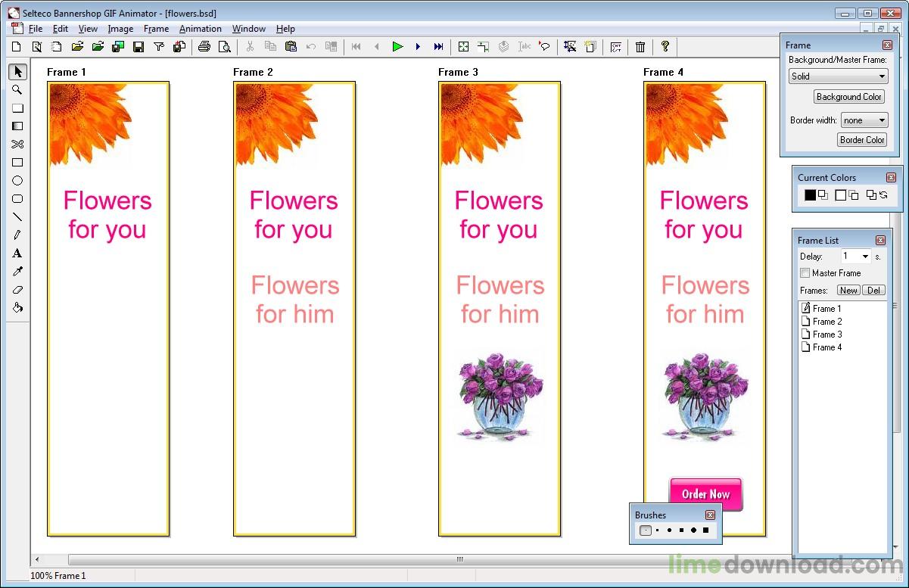The width and height of the screenshot is (909, 588).
Task: Click the green Play animation button
Action: [397, 47]
